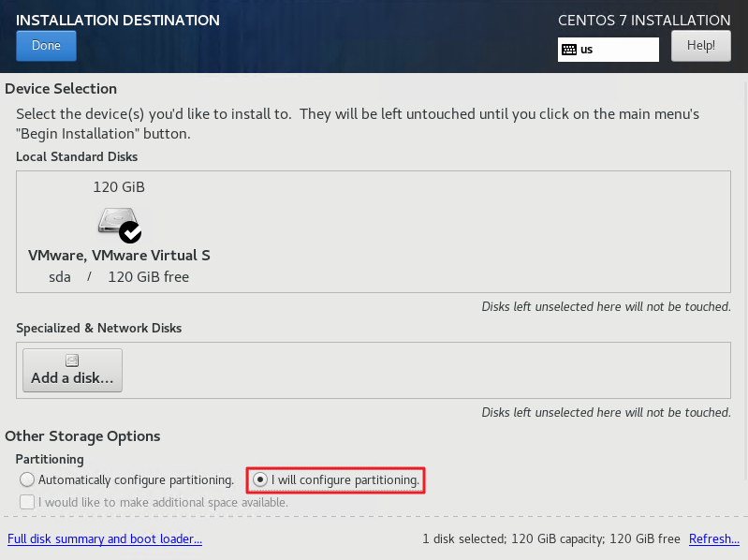Click the blue Done button
Image resolution: width=748 pixels, height=560 pixels.
[46, 46]
